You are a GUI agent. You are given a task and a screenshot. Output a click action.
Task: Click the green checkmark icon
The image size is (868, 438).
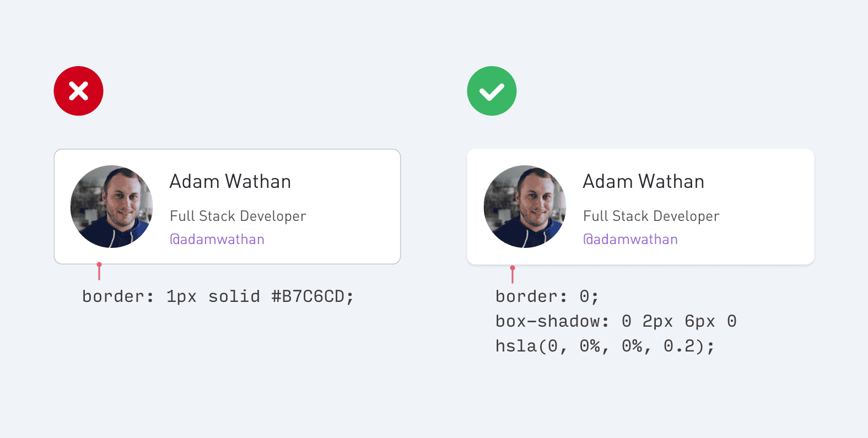tap(492, 91)
